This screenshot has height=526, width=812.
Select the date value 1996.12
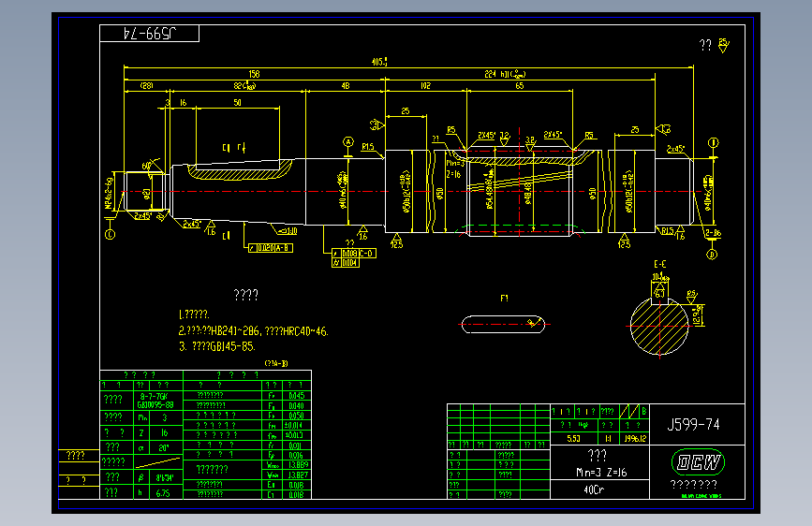click(635, 439)
